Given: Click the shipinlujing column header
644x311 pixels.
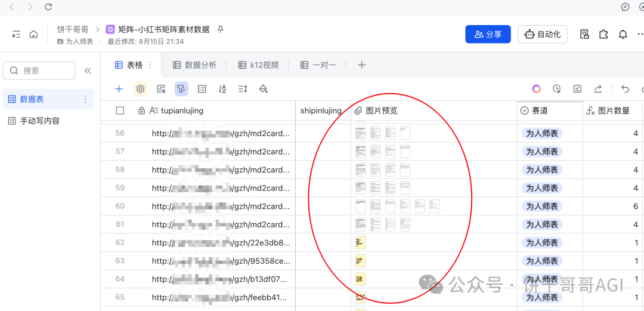Looking at the screenshot, I should [321, 110].
